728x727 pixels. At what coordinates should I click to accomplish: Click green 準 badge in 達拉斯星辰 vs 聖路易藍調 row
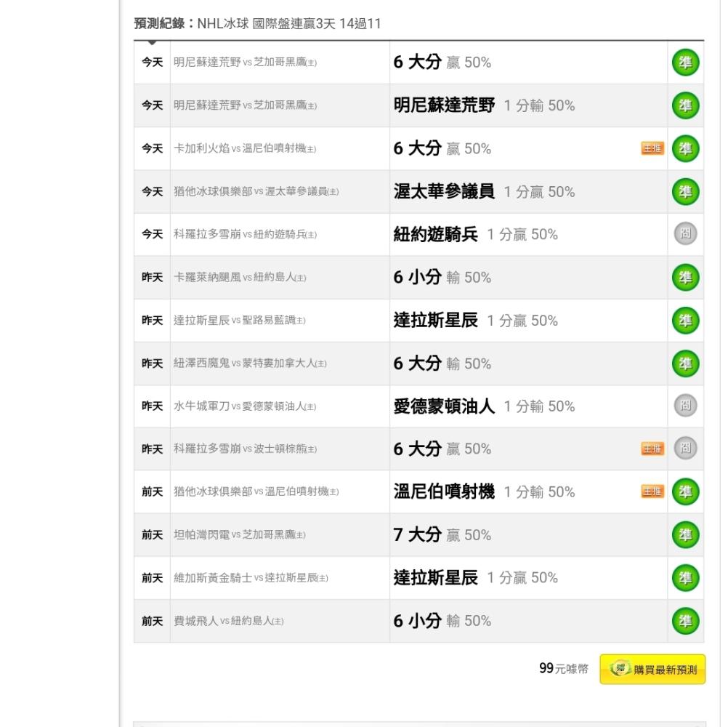click(x=685, y=321)
